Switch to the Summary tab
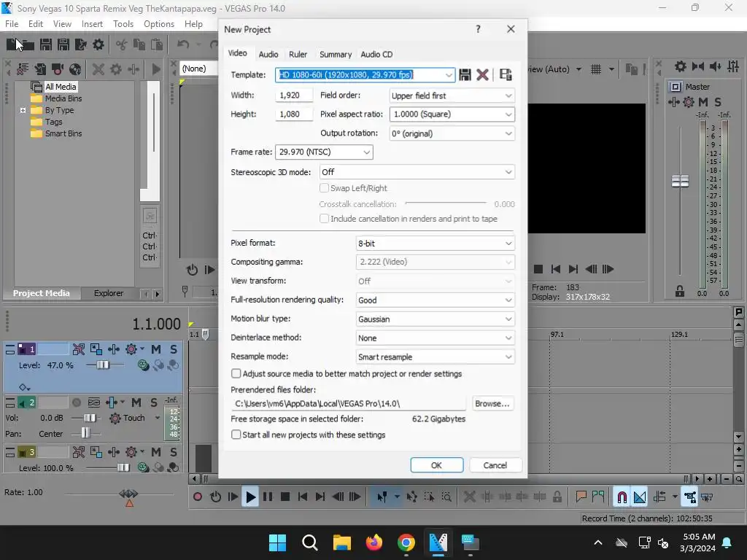Viewport: 747px width, 560px height. coord(336,54)
